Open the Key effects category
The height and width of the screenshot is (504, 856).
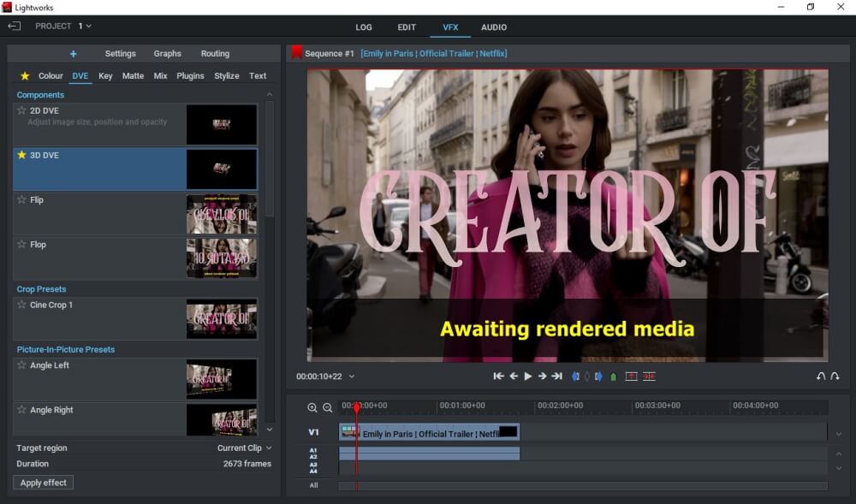point(105,76)
